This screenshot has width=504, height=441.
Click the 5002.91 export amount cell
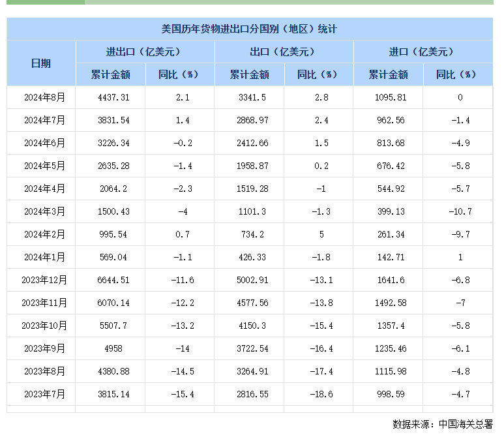coord(252,280)
